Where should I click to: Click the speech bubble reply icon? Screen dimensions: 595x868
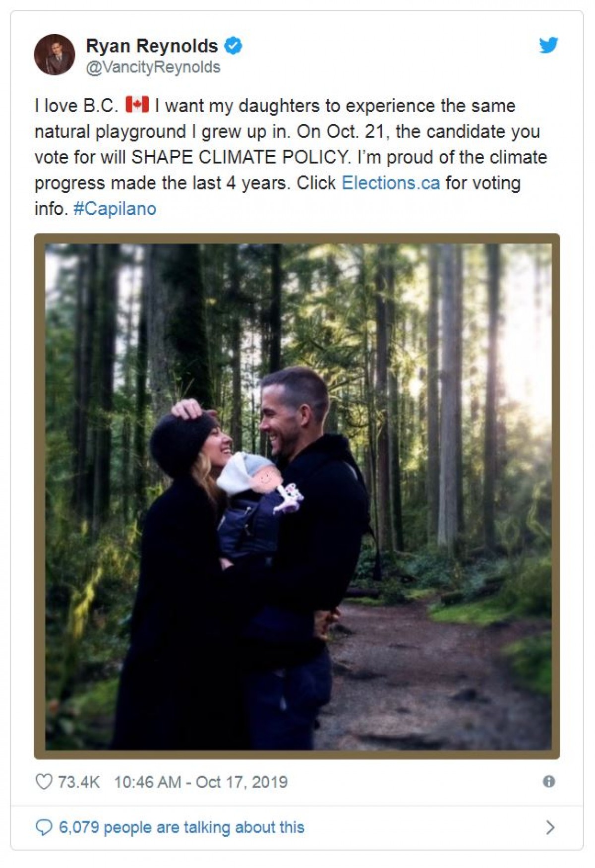44,827
